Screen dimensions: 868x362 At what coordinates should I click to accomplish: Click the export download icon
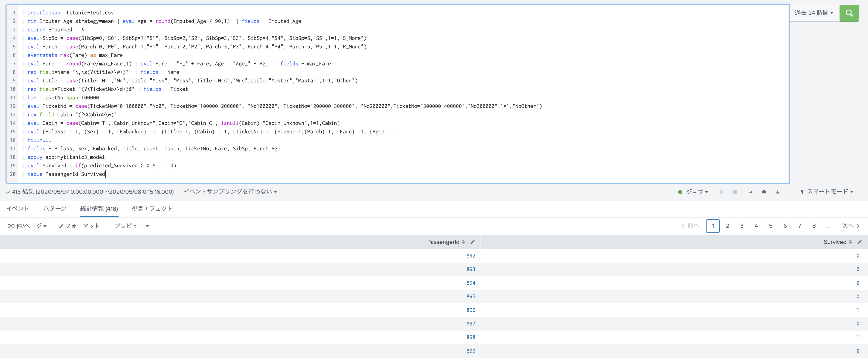778,192
